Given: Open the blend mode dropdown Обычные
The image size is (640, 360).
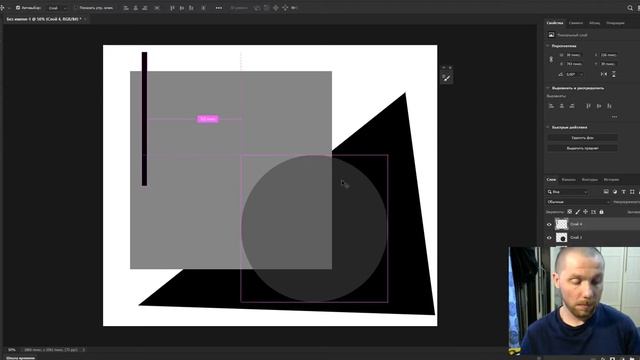Looking at the screenshot, I should [x=578, y=202].
